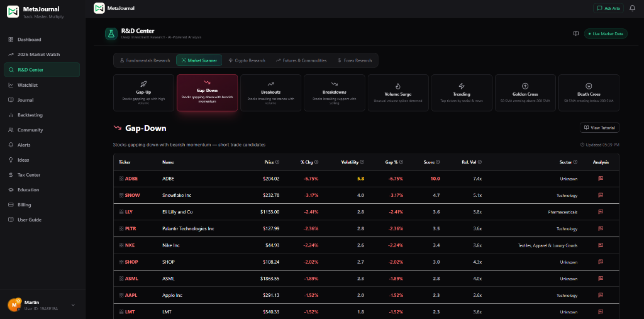Image resolution: width=644 pixels, height=319 pixels.
Task: Select the Golden Cross scanner card
Action: (525, 93)
